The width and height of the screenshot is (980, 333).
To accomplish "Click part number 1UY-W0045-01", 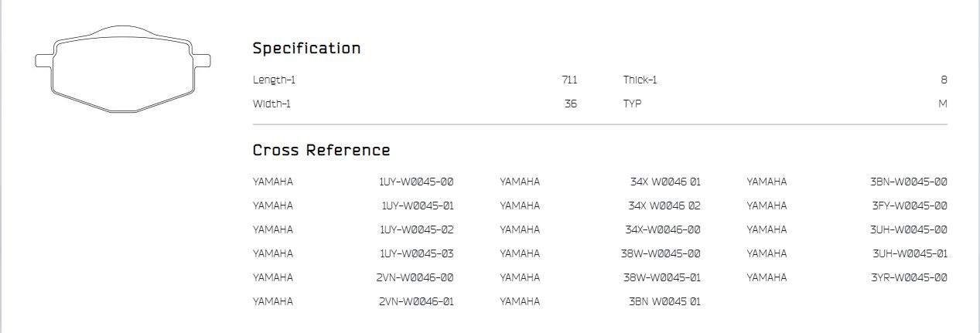I will pos(418,206).
